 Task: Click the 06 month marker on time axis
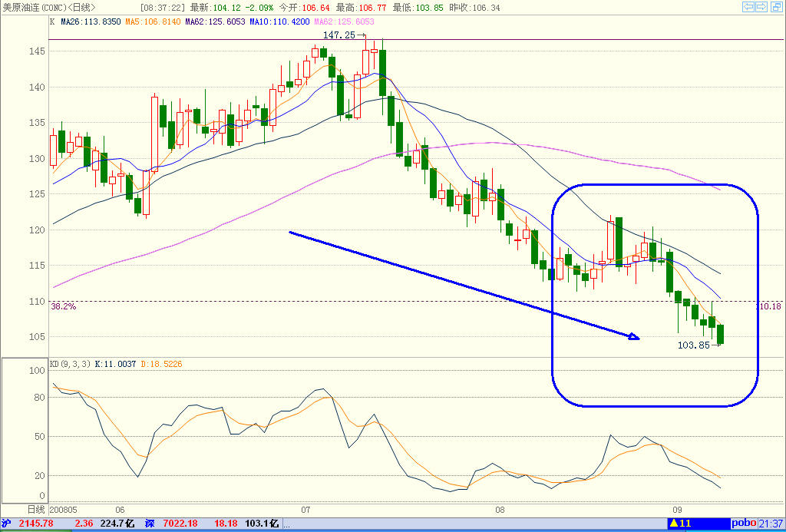point(121,510)
